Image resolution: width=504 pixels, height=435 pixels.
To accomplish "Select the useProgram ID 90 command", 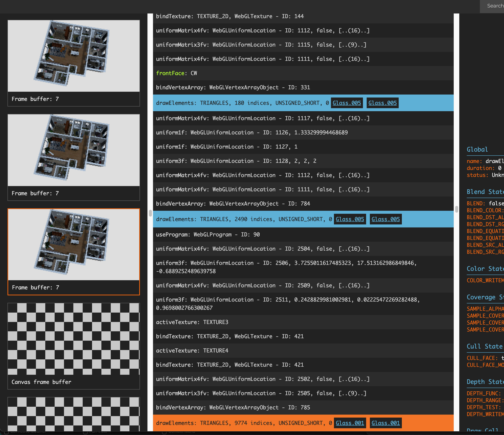I will pyautogui.click(x=208, y=235).
